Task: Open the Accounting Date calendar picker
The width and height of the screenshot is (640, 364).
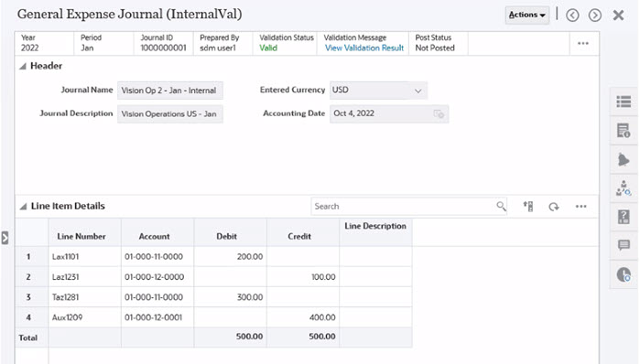Action: coord(439,113)
